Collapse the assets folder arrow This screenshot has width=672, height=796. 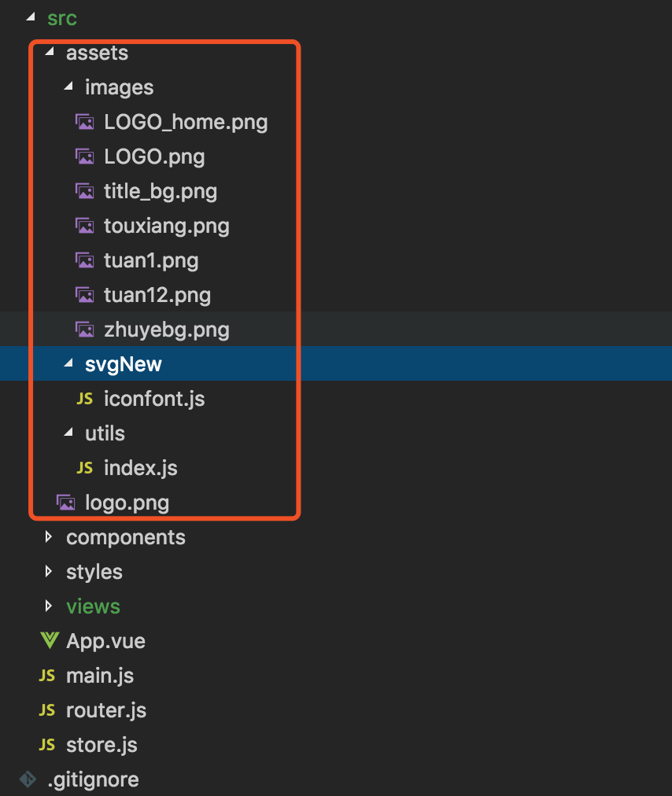50,53
